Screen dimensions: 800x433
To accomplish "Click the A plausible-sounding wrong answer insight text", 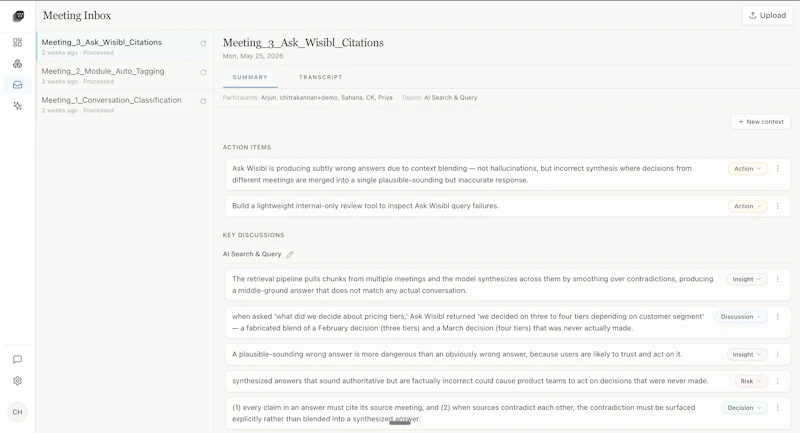I will pyautogui.click(x=457, y=354).
